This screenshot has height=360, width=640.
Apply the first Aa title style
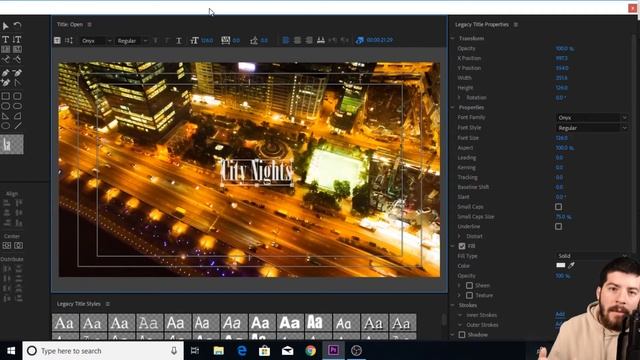coord(65,323)
